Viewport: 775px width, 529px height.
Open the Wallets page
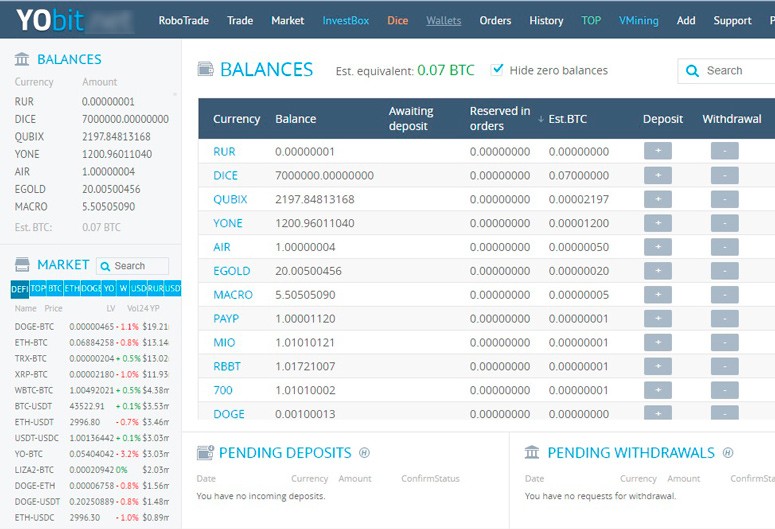[x=443, y=20]
